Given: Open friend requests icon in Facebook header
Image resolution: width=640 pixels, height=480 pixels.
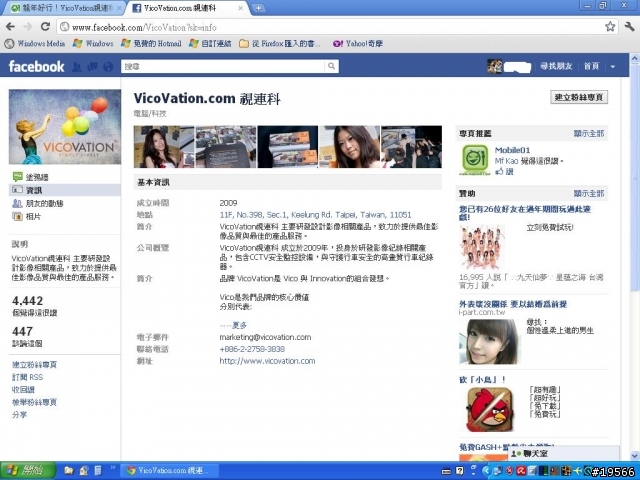Looking at the screenshot, I should [x=77, y=67].
